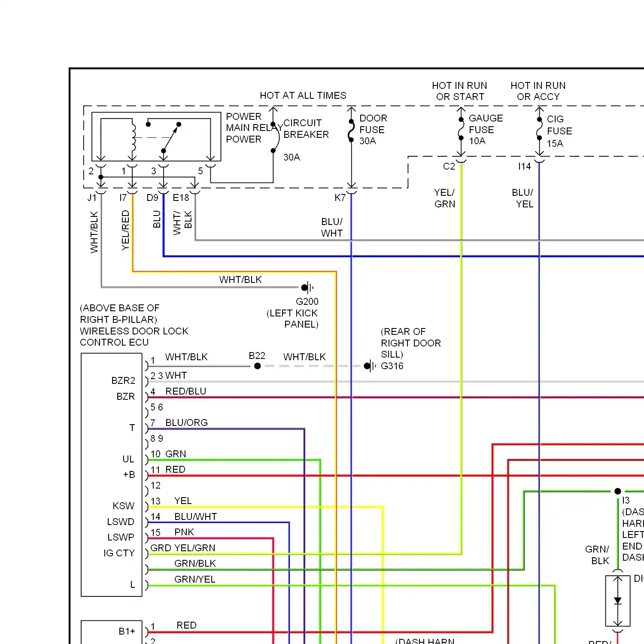Click the 'WIRELESS DOOR LOCK CONTROL ECU' title

coord(134,337)
